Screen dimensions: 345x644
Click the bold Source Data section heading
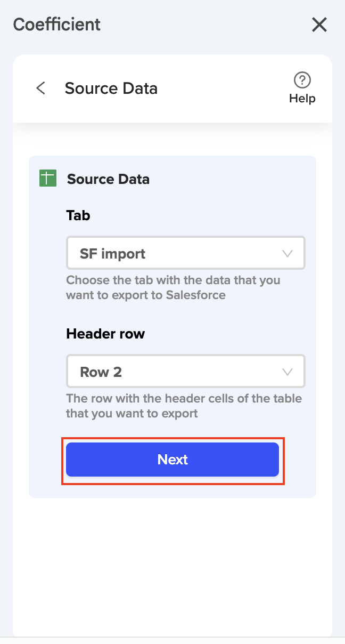click(x=108, y=179)
